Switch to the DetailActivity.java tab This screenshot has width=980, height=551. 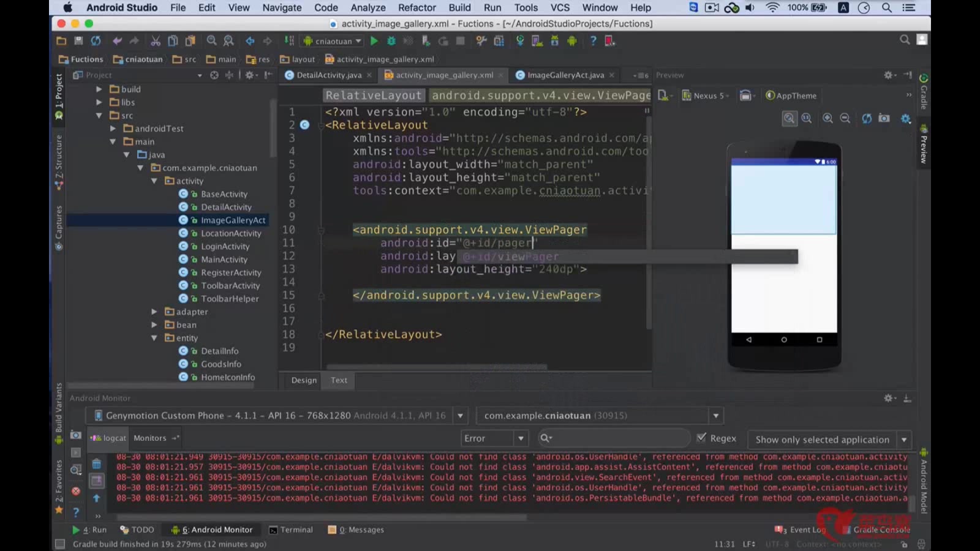point(328,75)
